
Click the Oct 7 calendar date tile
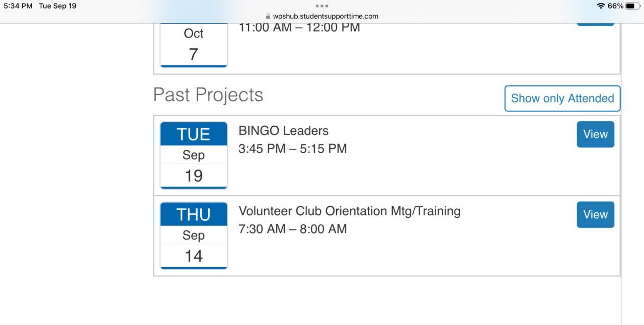click(x=194, y=44)
